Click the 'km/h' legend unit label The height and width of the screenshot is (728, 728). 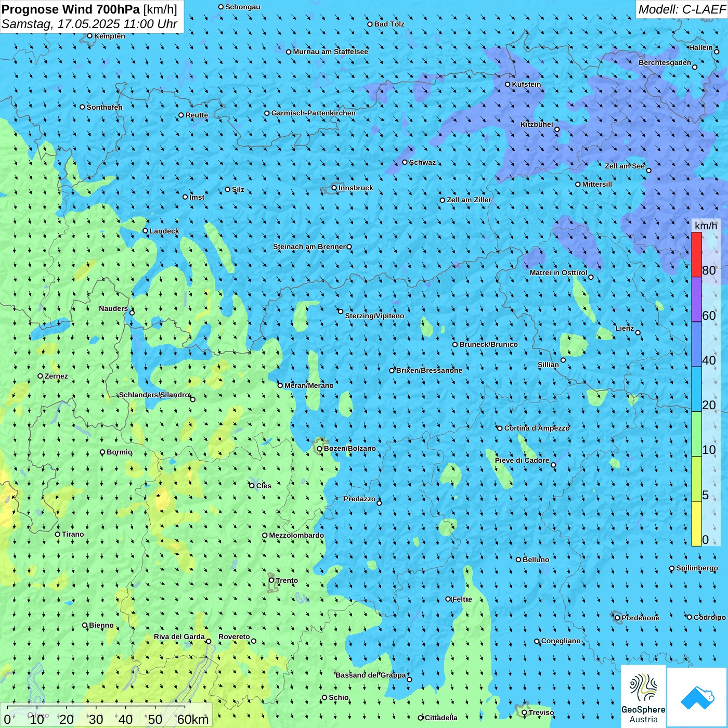[706, 226]
